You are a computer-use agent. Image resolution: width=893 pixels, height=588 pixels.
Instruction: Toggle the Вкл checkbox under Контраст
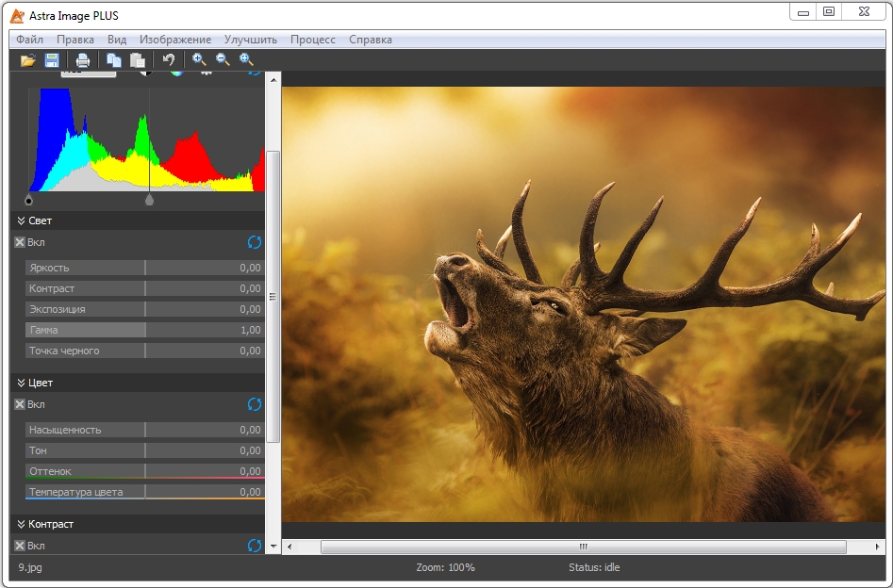tap(20, 546)
